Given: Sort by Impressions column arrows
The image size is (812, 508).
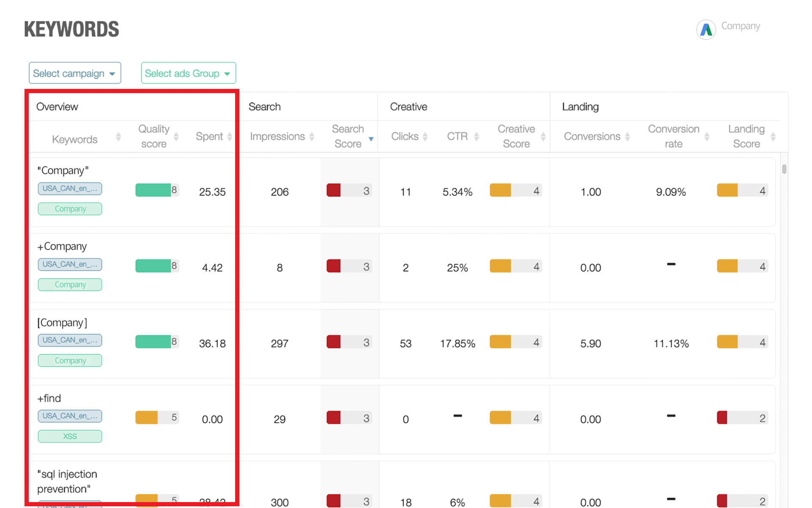Looking at the screenshot, I should 312,136.
